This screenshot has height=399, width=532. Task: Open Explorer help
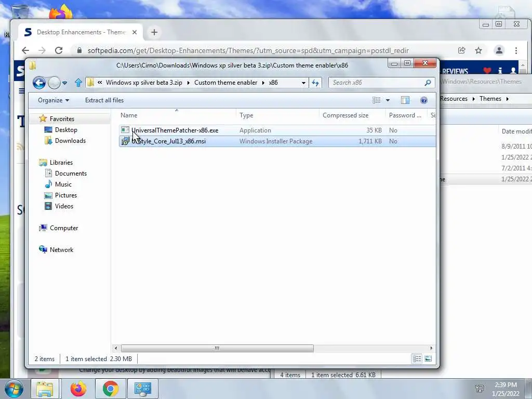click(x=424, y=100)
